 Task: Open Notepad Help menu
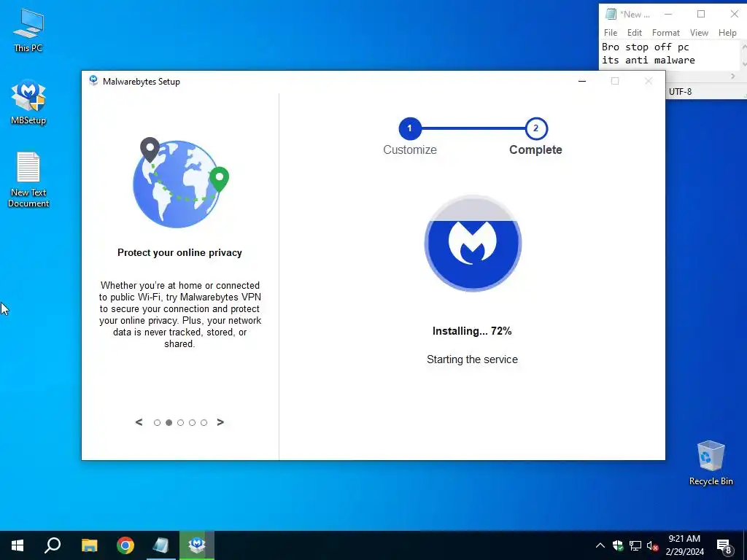pos(727,33)
